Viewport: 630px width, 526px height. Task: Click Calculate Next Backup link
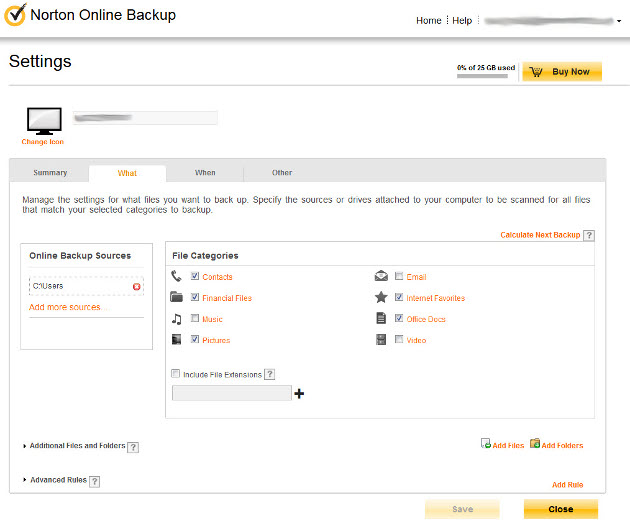540,235
